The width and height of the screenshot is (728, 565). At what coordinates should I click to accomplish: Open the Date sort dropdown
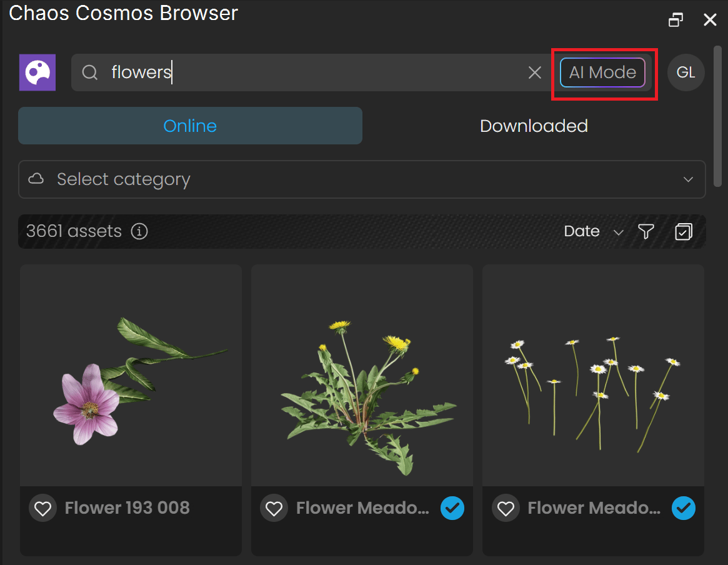[593, 231]
